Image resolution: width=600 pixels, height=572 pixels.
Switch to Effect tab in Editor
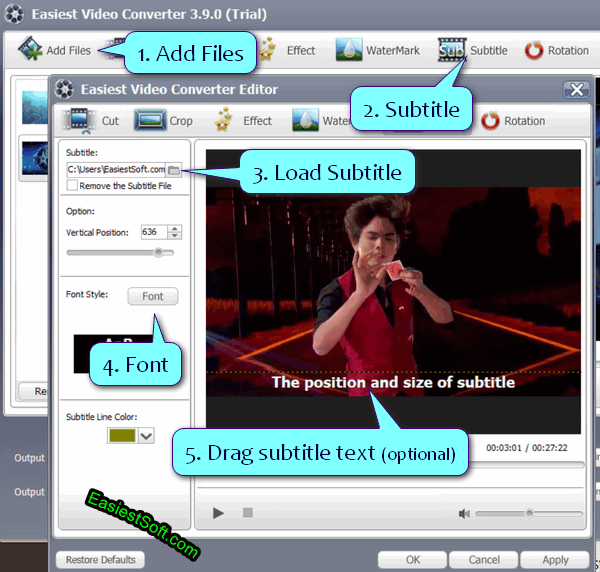[243, 121]
